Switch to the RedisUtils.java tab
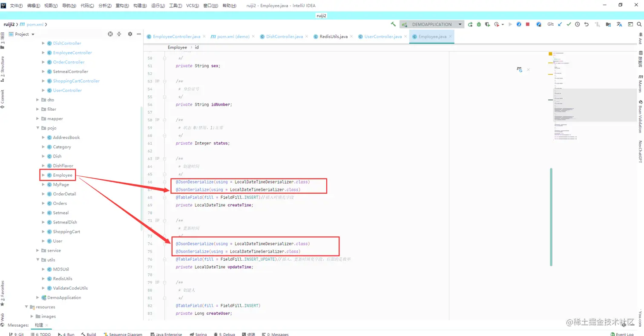Screen dimensions: 644x336 pyautogui.click(x=333, y=37)
